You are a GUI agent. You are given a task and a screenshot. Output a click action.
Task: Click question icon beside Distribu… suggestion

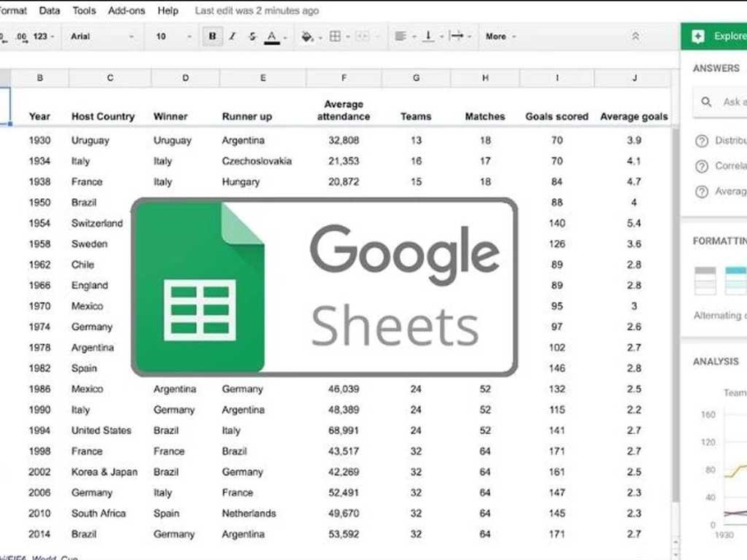pos(702,141)
